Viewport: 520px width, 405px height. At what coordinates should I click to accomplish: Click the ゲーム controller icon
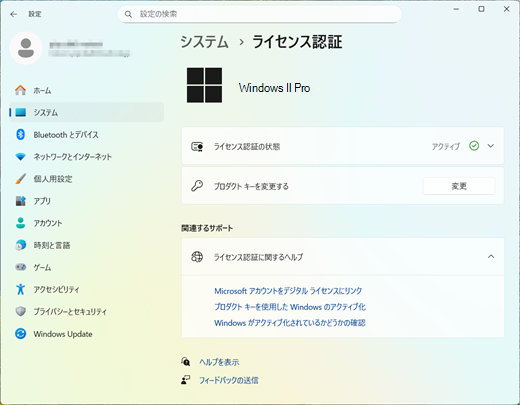(21, 267)
